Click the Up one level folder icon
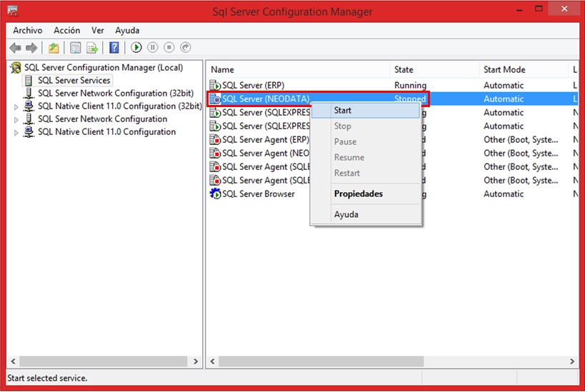The image size is (585, 392). 54,48
